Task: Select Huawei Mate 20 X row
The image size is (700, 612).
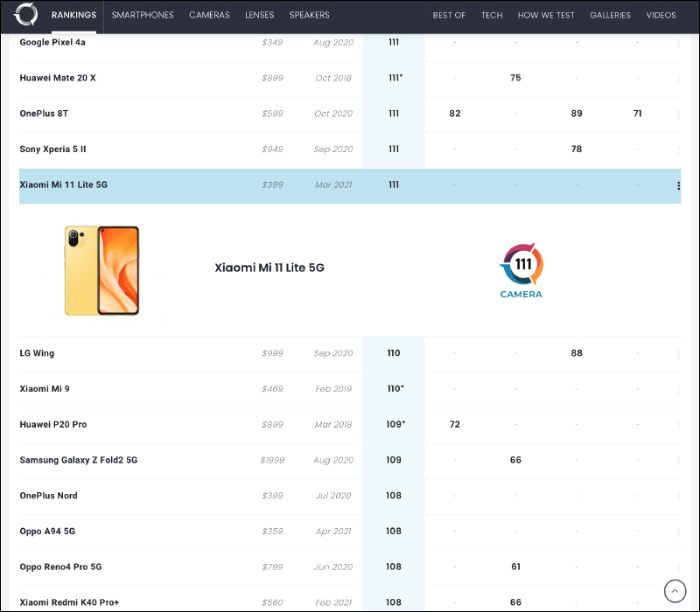Action: click(349, 78)
